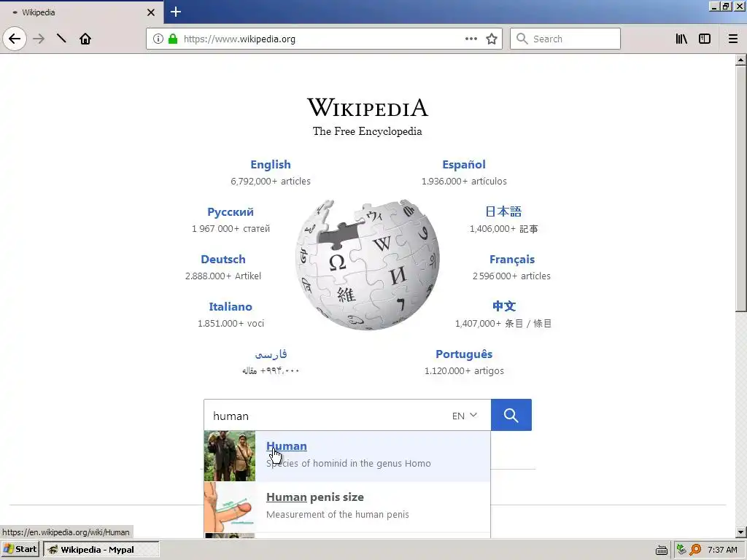
Task: Open a new tab with the plus button
Action: pos(176,12)
